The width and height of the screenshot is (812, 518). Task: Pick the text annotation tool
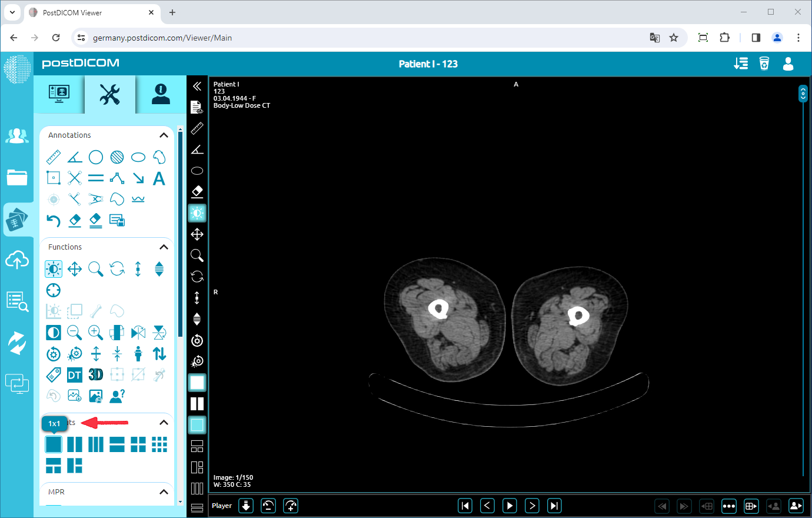coord(159,178)
